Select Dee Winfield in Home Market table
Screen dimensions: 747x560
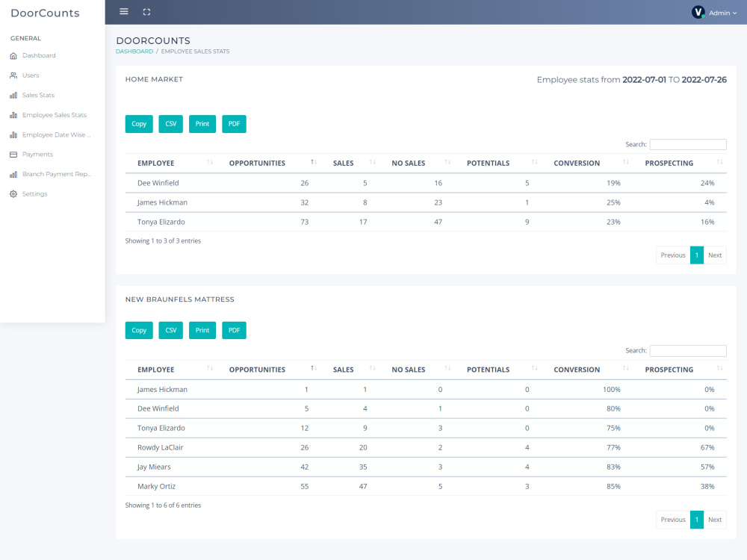[158, 183]
